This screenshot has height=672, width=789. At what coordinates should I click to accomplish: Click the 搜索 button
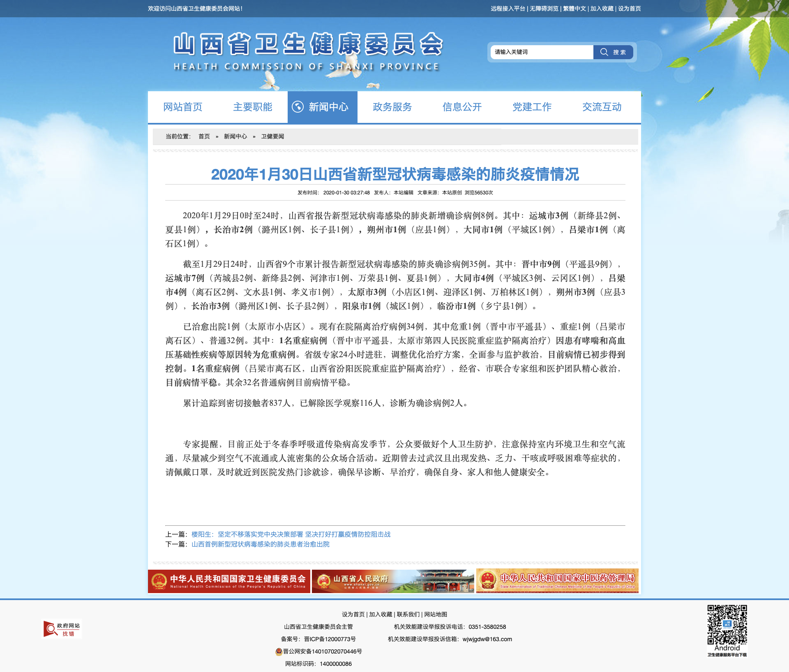pyautogui.click(x=613, y=52)
